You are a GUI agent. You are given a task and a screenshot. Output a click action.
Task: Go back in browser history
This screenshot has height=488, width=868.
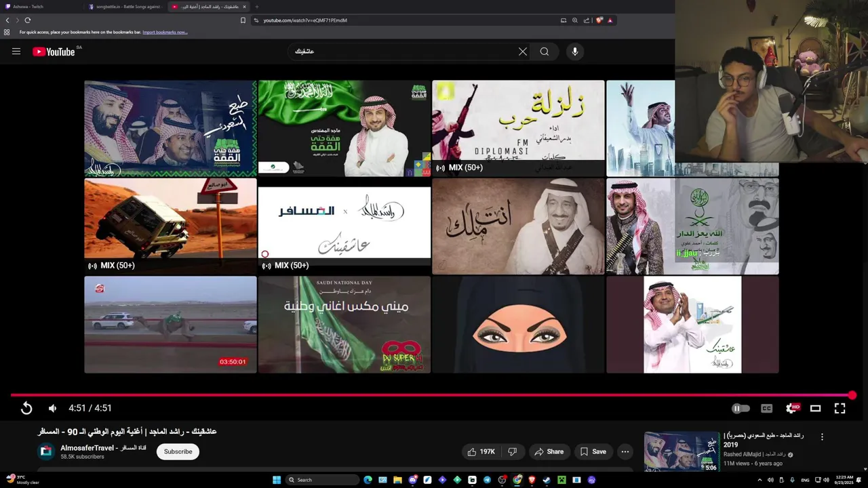(7, 20)
